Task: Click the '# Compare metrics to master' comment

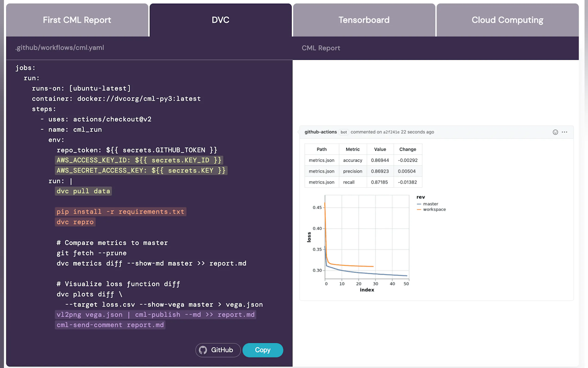Action: pos(112,243)
